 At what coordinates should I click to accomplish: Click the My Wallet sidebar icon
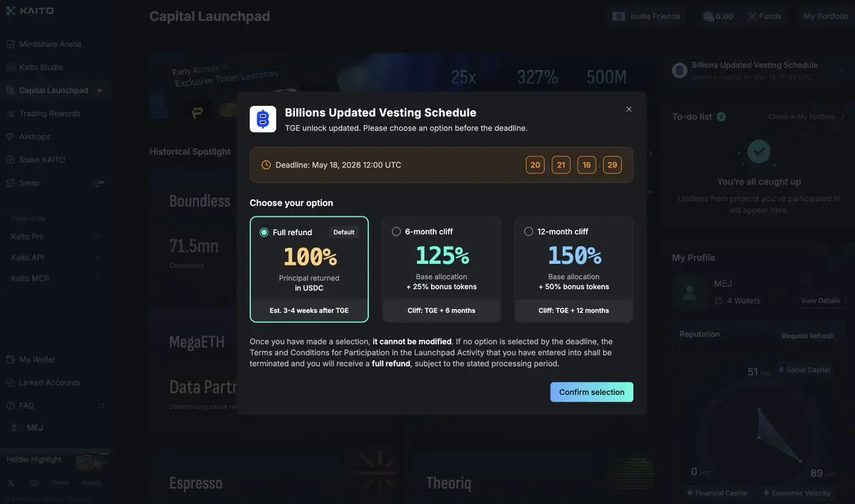coord(11,359)
